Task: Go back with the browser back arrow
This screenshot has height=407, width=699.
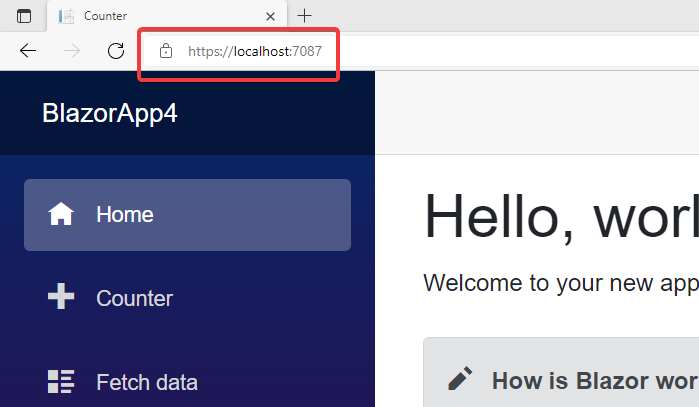Action: point(28,51)
